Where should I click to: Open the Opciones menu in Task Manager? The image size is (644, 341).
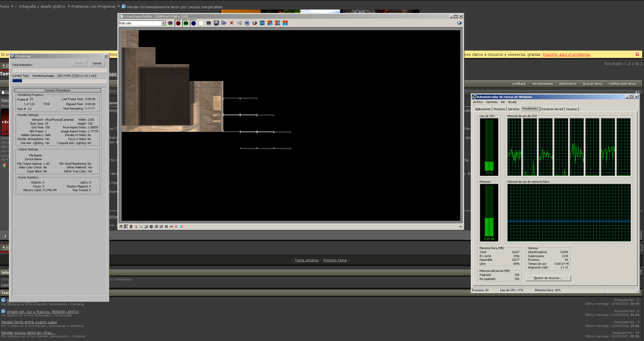click(491, 102)
